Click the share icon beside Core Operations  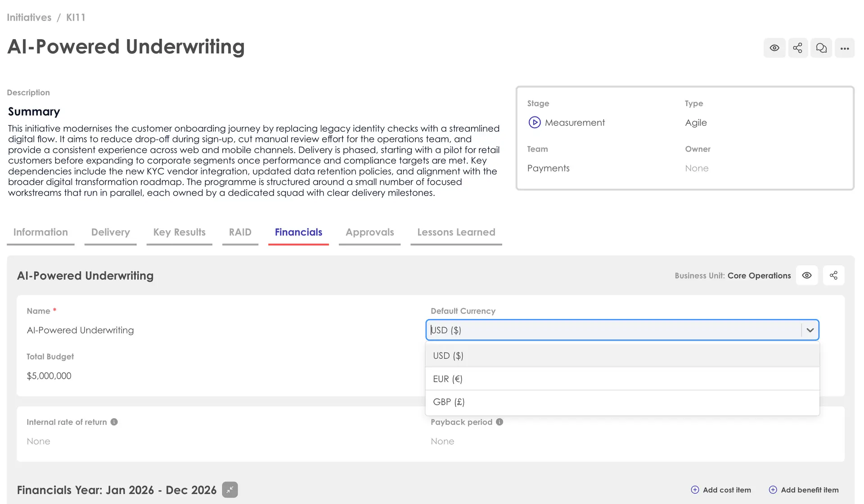(x=834, y=275)
